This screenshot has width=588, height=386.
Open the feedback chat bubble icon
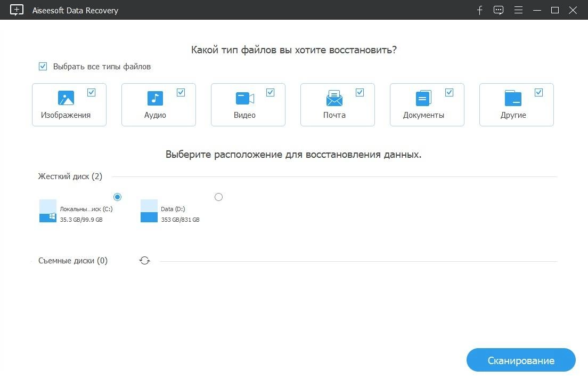point(499,10)
